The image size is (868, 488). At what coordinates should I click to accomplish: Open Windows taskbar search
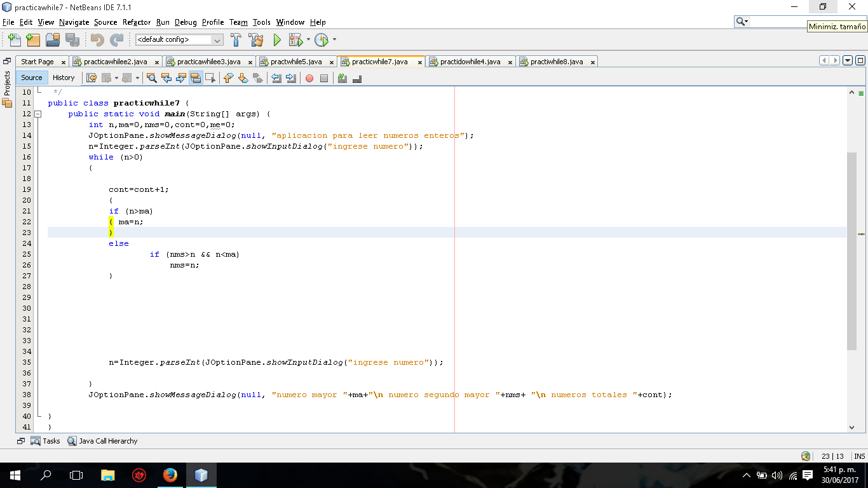click(46, 475)
